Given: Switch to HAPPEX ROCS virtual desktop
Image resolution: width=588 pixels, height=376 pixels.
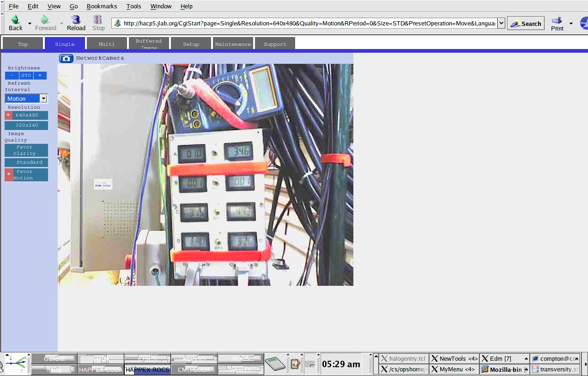Looking at the screenshot, I should tap(148, 370).
